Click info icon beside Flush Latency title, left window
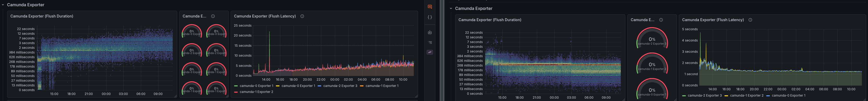The height and width of the screenshot is (101, 868). 302,16
